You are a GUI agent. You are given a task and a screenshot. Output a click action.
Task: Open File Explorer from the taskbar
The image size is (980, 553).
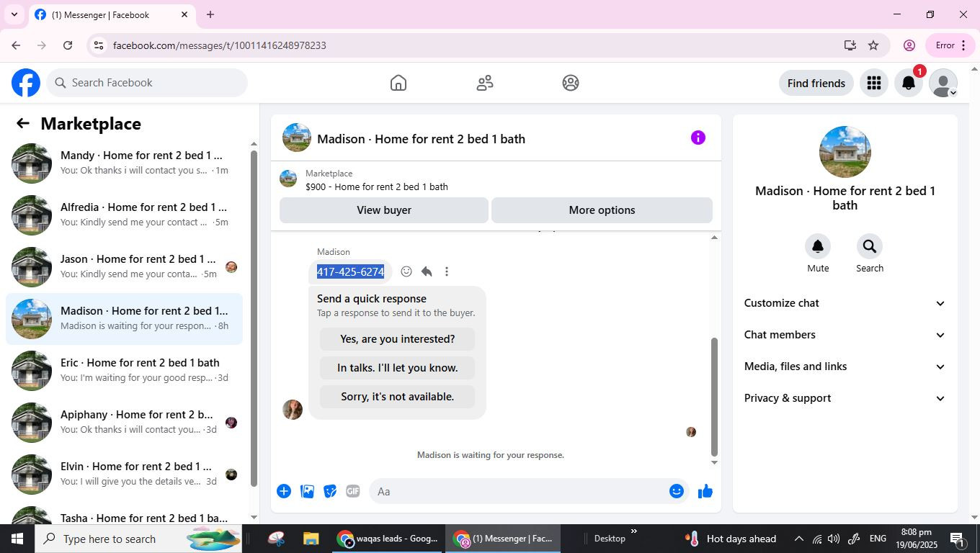click(311, 539)
